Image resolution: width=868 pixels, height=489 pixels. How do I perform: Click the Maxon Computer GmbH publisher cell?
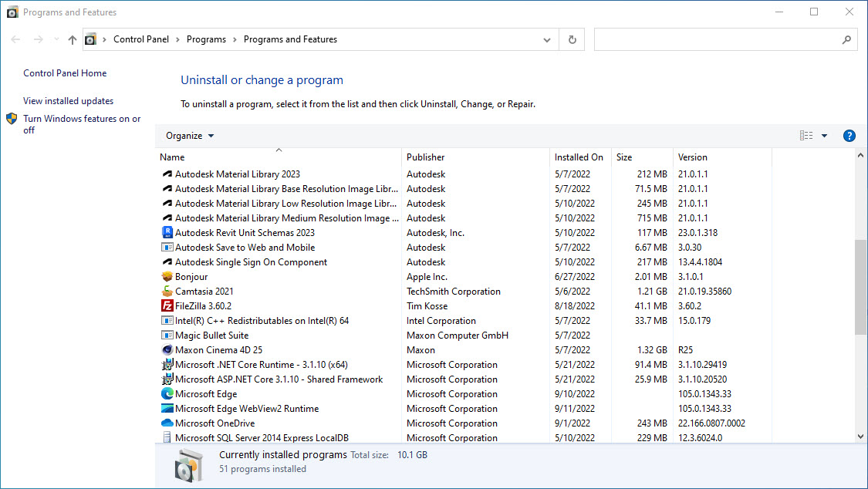point(458,336)
